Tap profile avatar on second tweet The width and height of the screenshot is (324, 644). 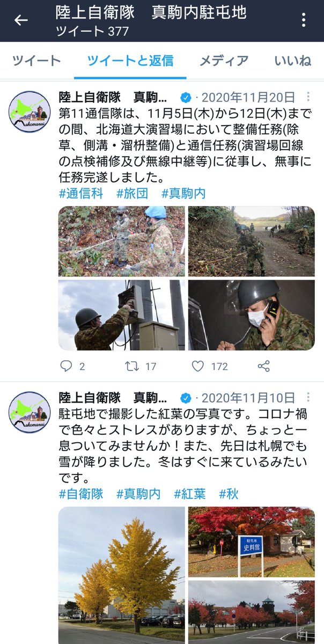tap(30, 412)
